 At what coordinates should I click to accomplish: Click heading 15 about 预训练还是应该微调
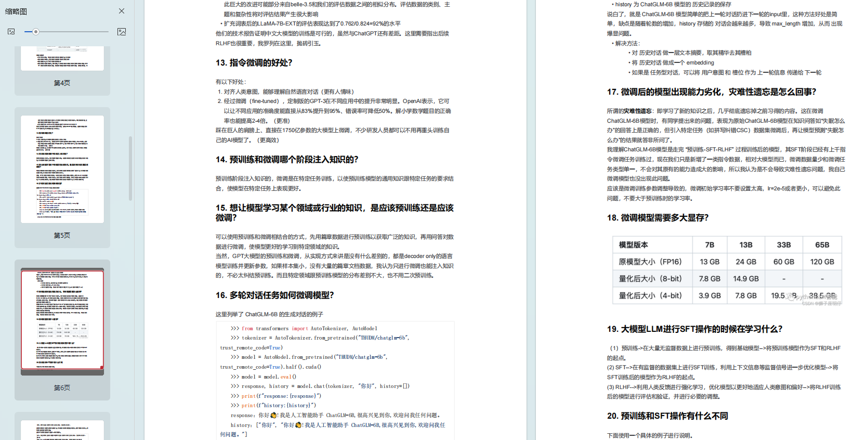coord(335,213)
